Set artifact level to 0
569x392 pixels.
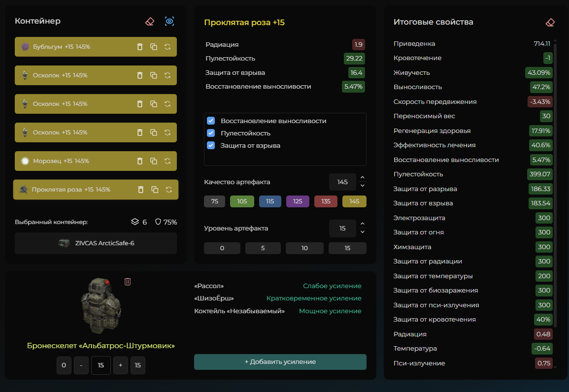click(222, 248)
